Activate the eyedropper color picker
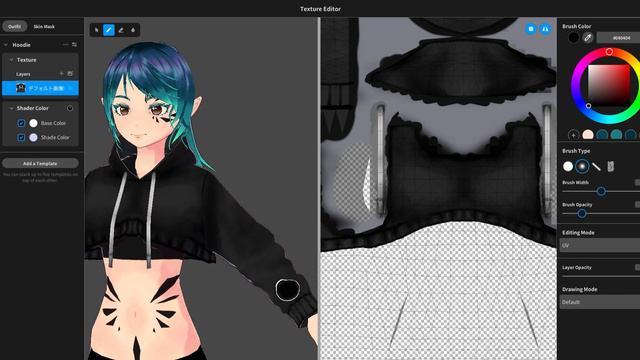The image size is (640, 360). click(x=588, y=38)
